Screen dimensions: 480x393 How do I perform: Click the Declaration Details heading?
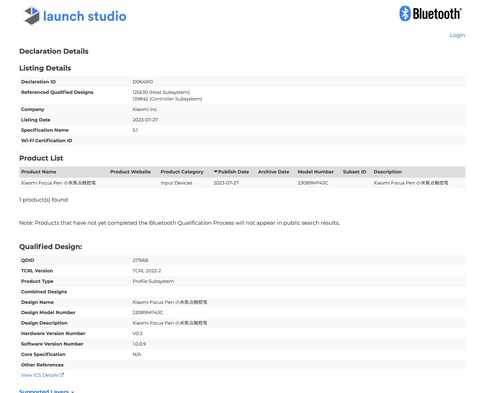point(54,51)
